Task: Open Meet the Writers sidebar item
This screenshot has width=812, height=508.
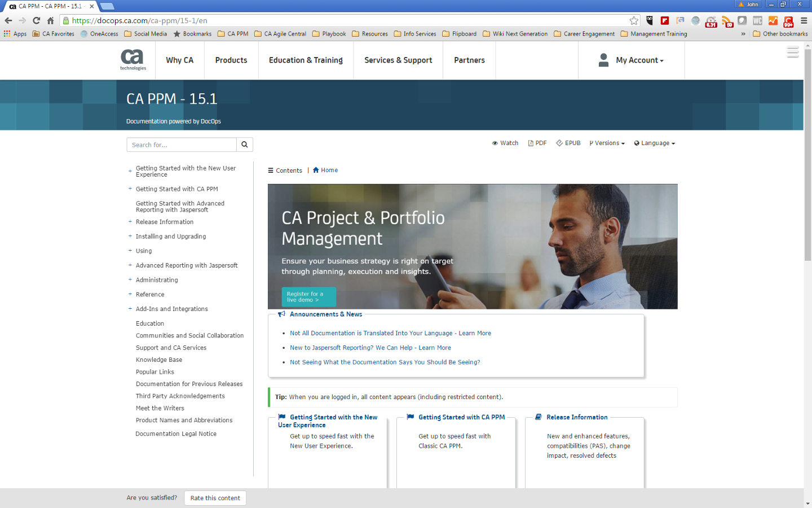Action: point(160,408)
